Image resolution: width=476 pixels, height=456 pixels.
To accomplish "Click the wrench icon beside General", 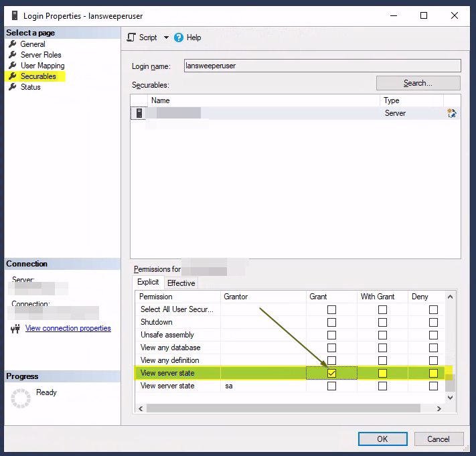I will (13, 44).
